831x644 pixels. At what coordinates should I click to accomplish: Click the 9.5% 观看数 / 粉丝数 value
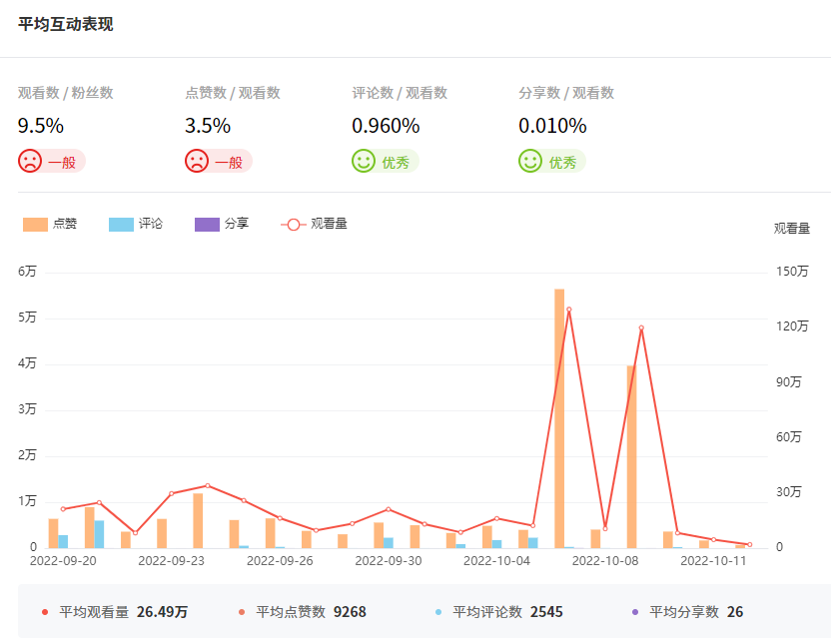pos(41,126)
